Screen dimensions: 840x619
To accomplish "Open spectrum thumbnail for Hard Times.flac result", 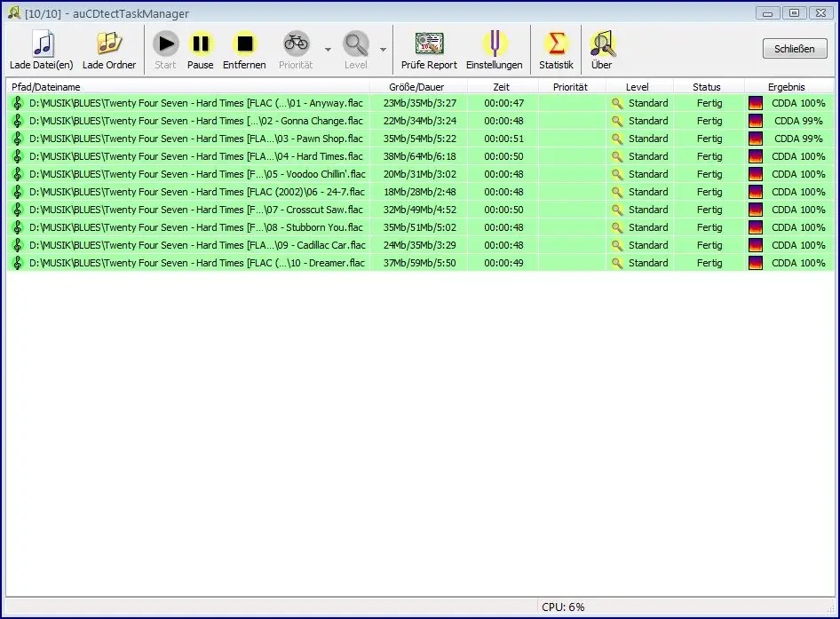I will [756, 156].
